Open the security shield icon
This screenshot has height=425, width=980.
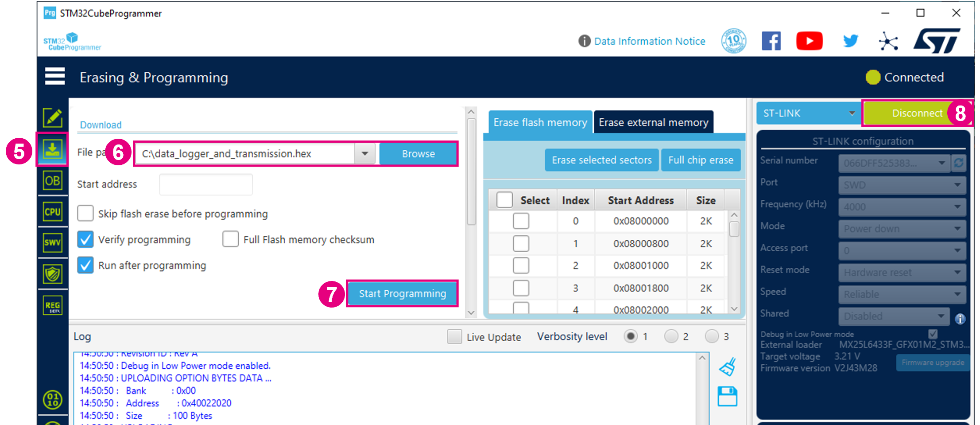tap(52, 274)
